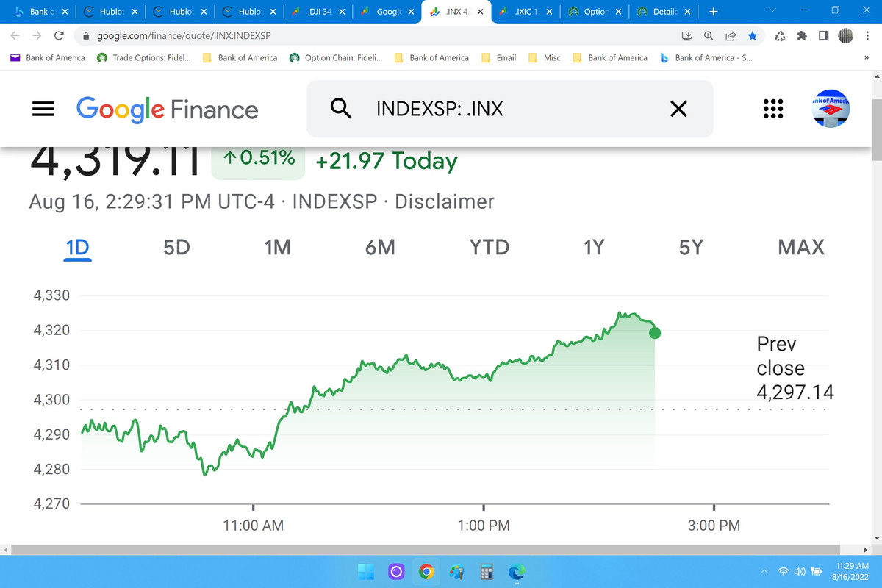This screenshot has width=882, height=588.
Task: Switch chart to 1Y range
Action: point(593,248)
